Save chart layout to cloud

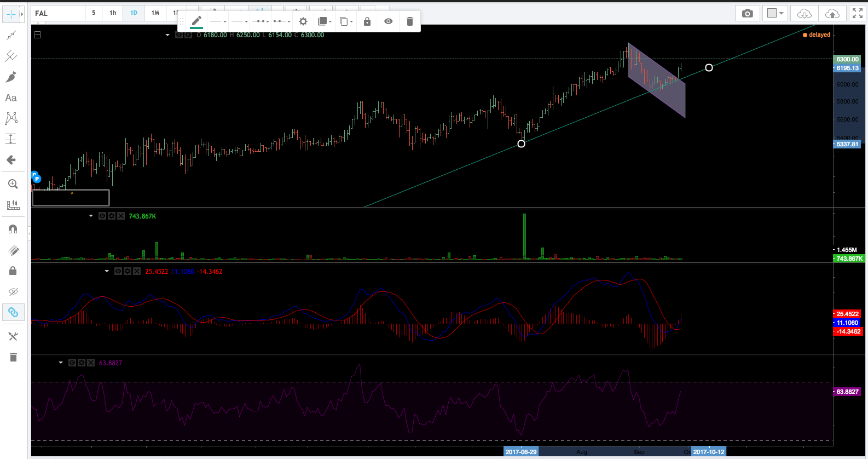click(x=832, y=13)
